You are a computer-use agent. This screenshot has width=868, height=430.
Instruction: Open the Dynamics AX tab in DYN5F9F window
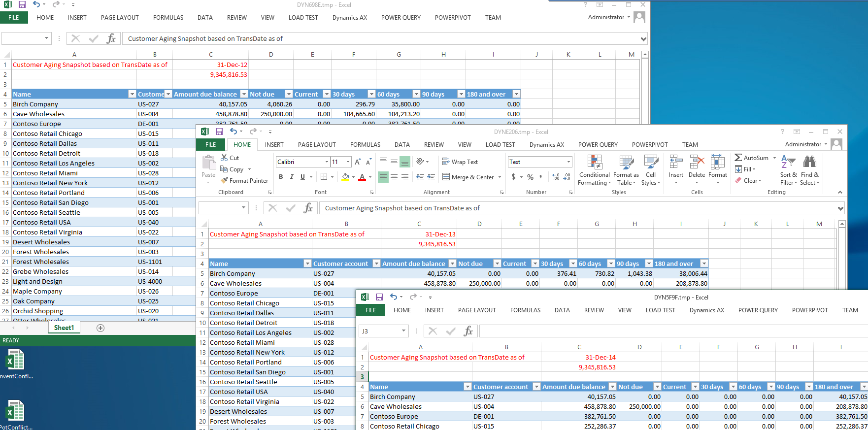(706, 310)
